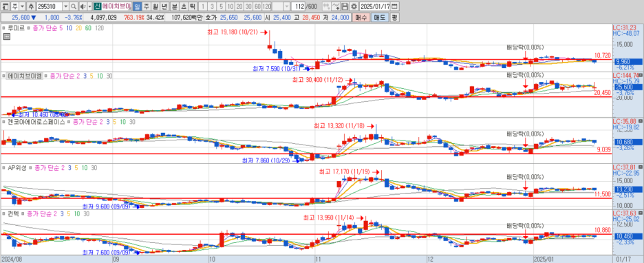Screen dimensions: 644x263
Task: Click the date field 2025/01/17
Action: click(374, 7)
